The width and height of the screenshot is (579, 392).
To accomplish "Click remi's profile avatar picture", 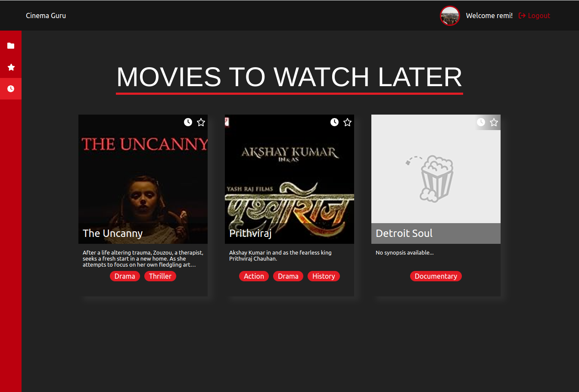I will (450, 16).
